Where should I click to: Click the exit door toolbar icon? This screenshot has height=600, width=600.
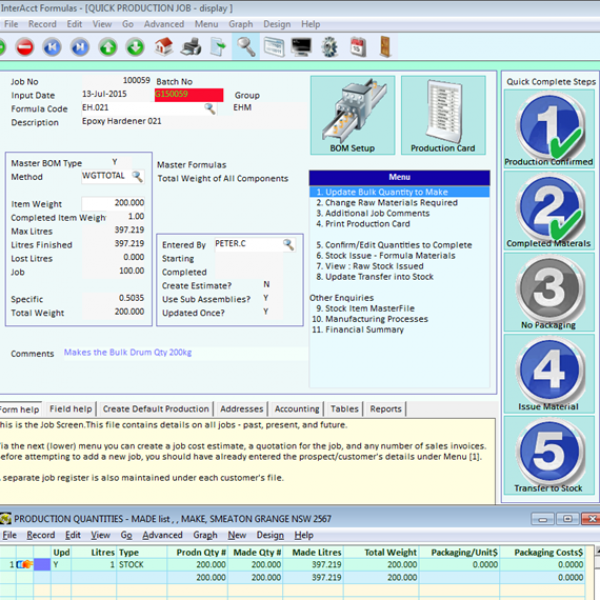pyautogui.click(x=385, y=47)
